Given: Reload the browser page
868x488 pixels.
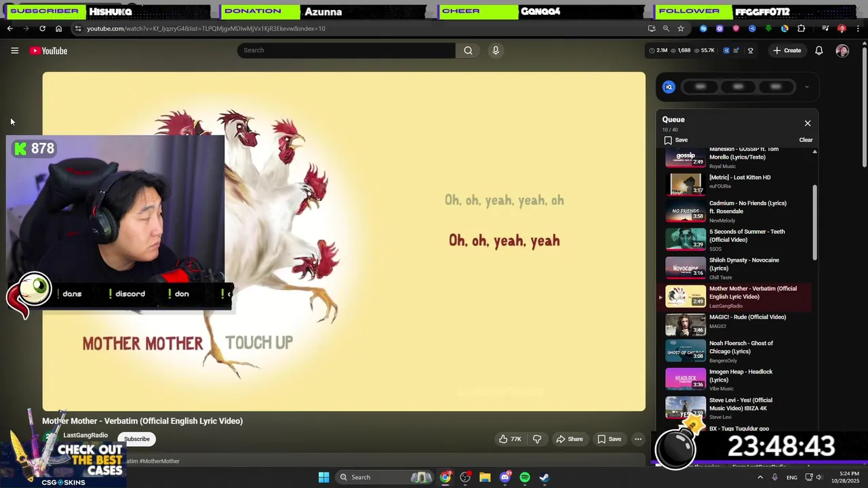Looking at the screenshot, I should 42,28.
